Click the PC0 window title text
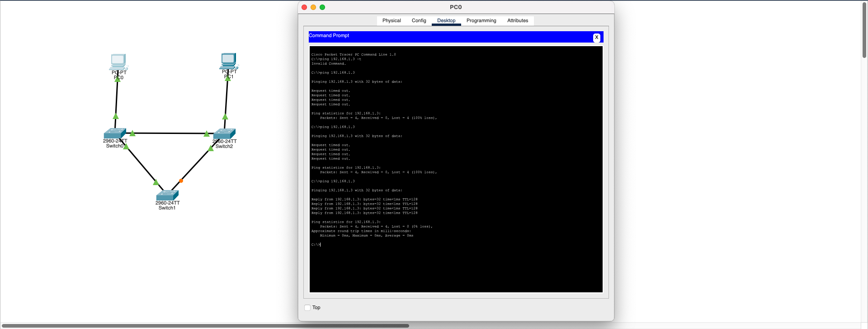Screen dimensions: 868x329 tap(456, 7)
